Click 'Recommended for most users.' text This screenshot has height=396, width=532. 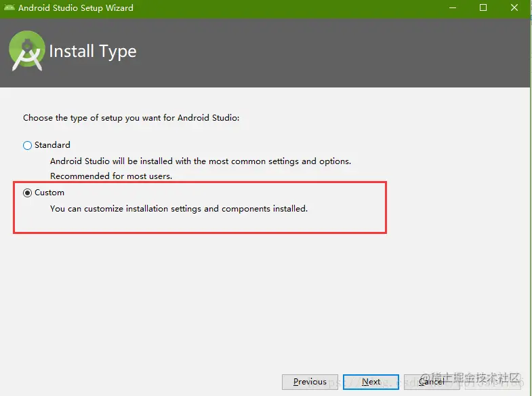click(111, 176)
